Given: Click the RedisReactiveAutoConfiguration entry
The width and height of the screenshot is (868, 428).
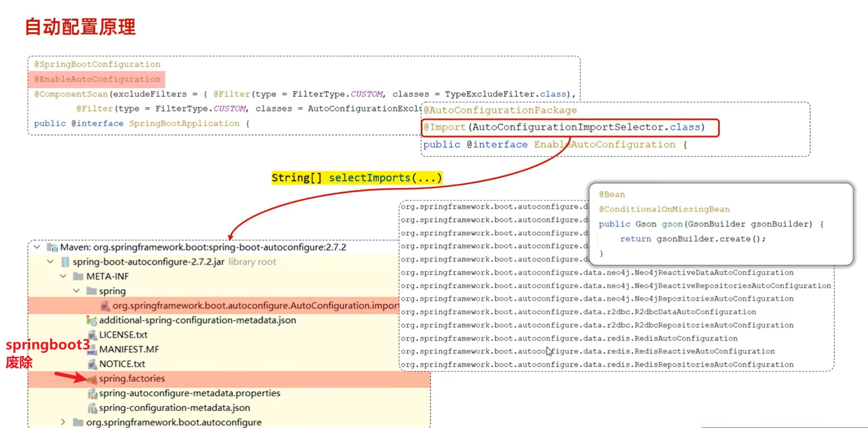Looking at the screenshot, I should 588,351.
